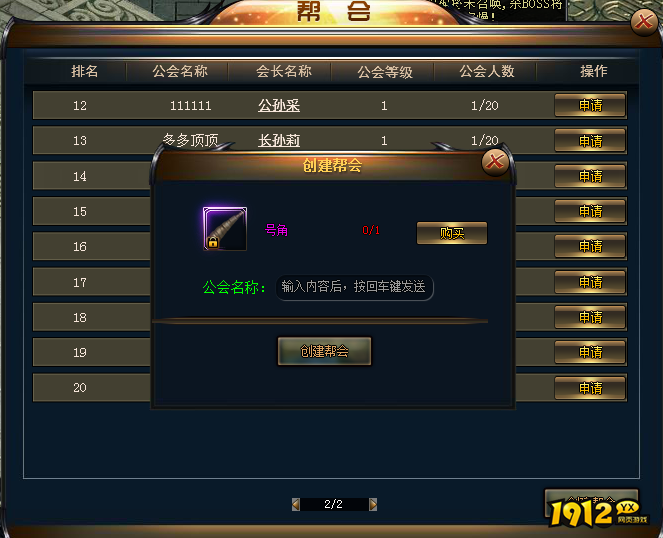
Task: Click the 创建帮会 confirm button in dialog
Action: point(324,351)
